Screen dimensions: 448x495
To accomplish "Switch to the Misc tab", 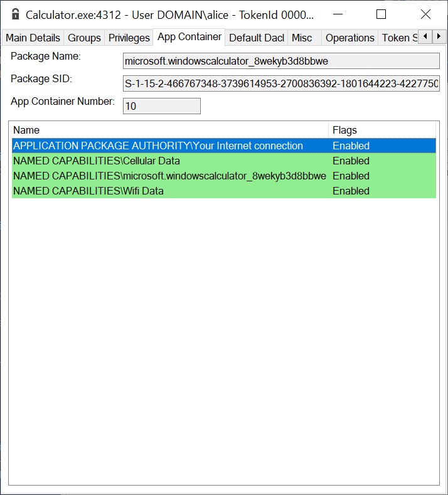I will pos(302,38).
